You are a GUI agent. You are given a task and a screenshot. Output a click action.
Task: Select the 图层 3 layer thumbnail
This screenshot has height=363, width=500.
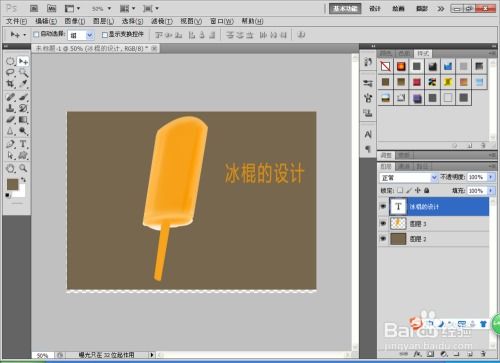pyautogui.click(x=398, y=223)
